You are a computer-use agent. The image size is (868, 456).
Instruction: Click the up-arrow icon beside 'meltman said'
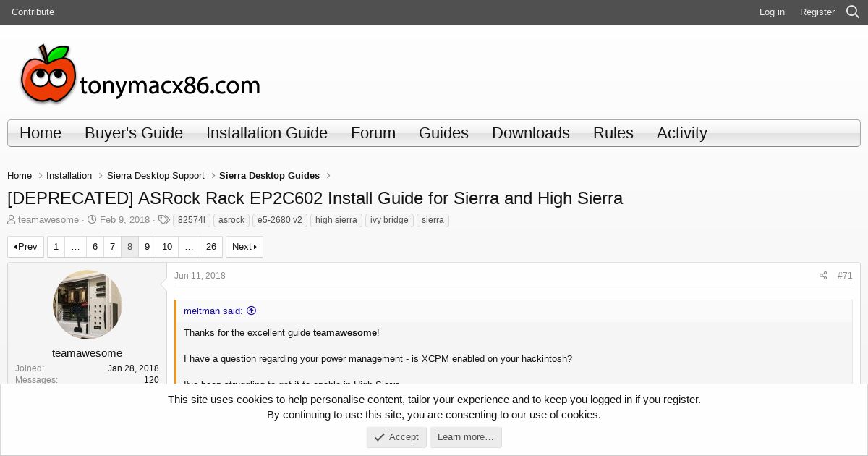coord(251,311)
